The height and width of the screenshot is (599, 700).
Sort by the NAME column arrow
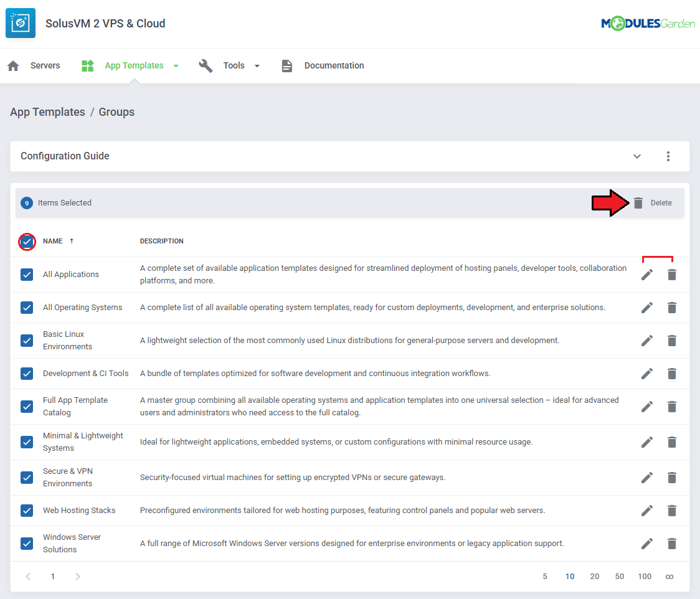(x=72, y=241)
